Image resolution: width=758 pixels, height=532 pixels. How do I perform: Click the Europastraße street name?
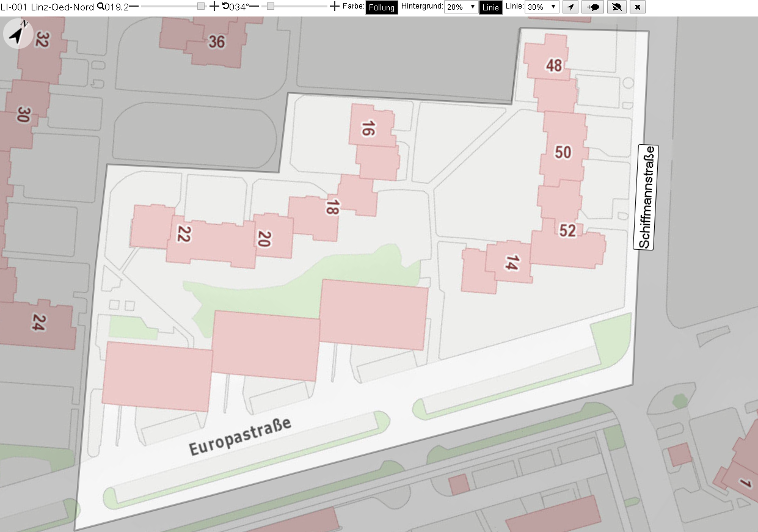tap(240, 437)
